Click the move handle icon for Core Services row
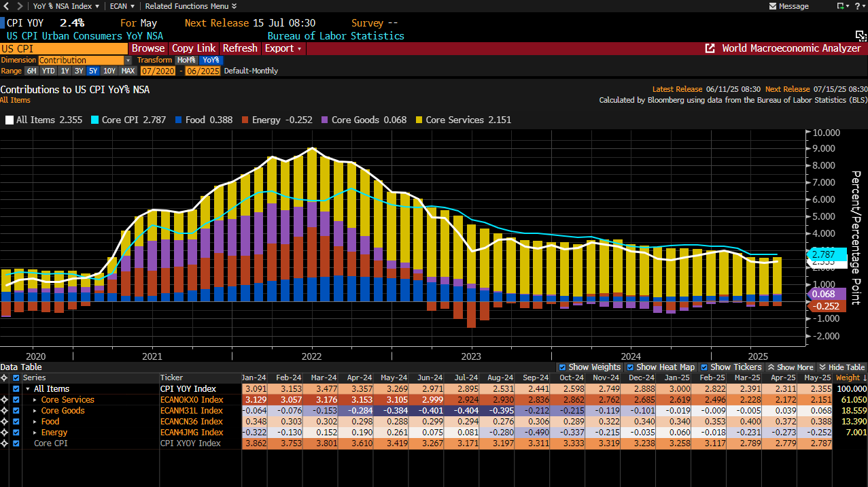Screen dimensions: 868x487 click(5, 400)
